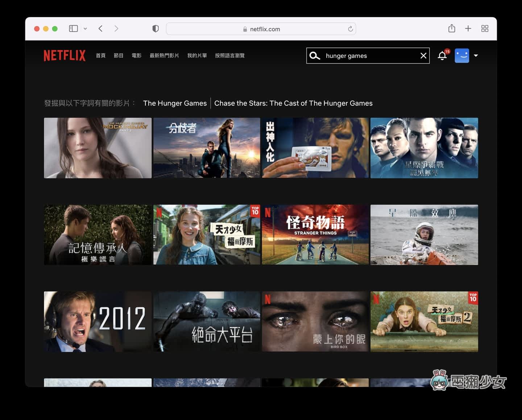Click the search magnifier icon

315,56
